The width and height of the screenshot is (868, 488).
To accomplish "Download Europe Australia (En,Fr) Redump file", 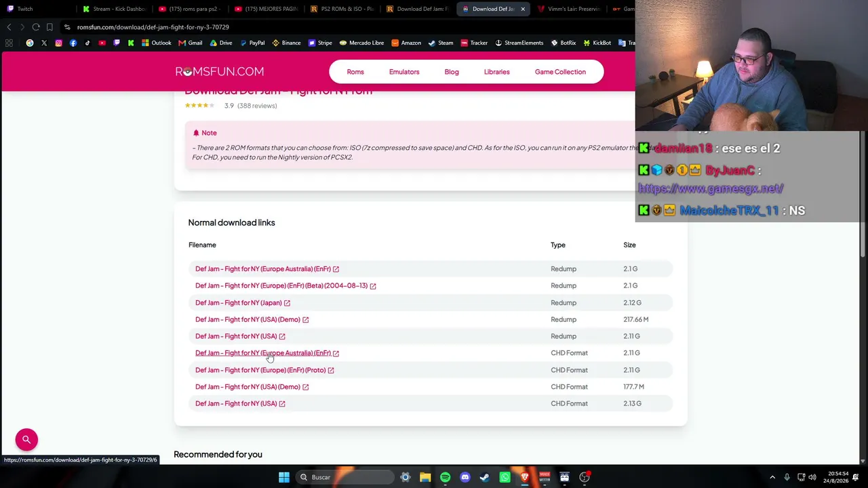I will click(x=267, y=269).
